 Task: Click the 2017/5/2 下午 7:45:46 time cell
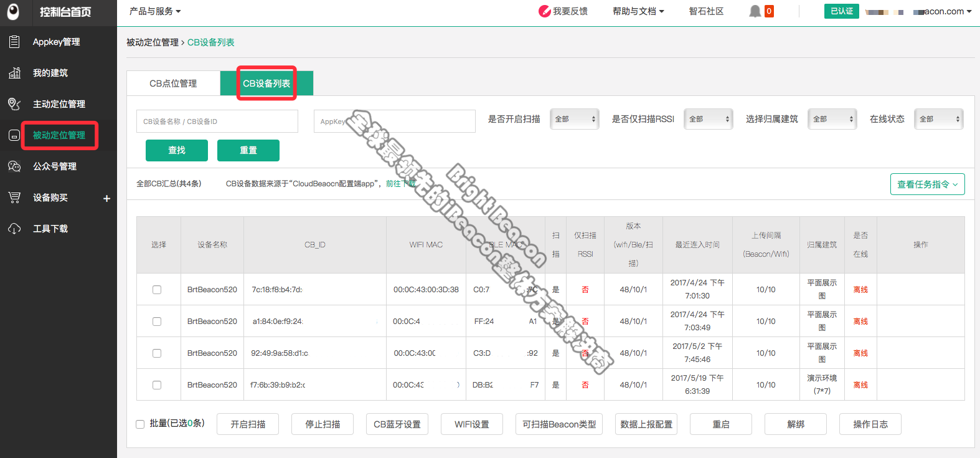pos(697,353)
